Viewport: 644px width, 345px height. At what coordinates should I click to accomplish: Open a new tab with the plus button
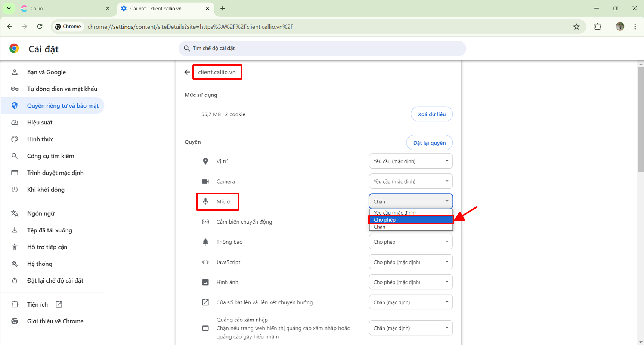click(223, 8)
